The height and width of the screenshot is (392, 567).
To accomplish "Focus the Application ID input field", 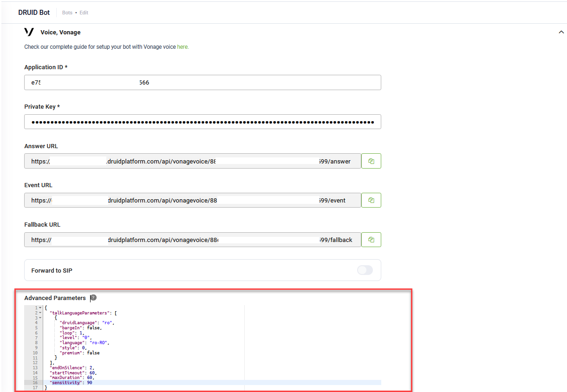I will tap(202, 83).
